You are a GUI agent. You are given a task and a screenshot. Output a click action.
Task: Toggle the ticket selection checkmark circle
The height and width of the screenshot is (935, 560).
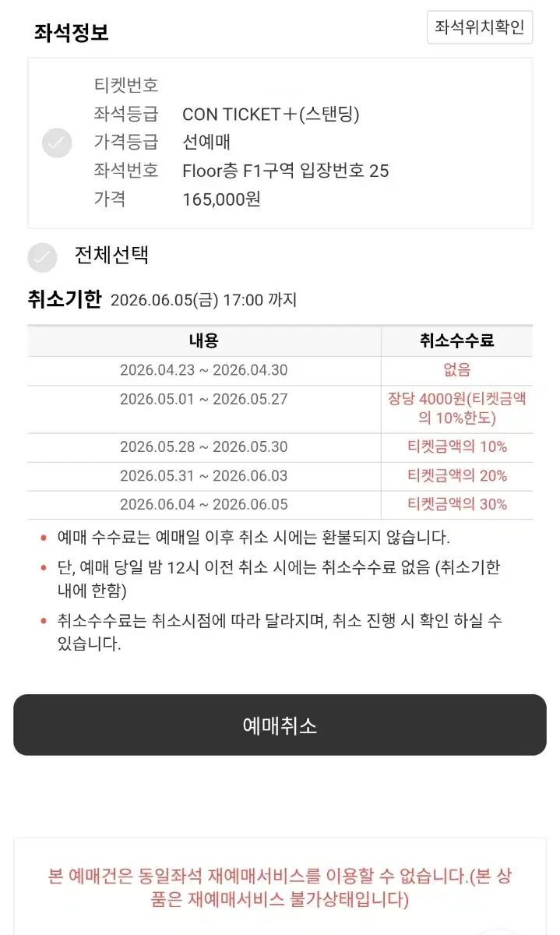57,143
